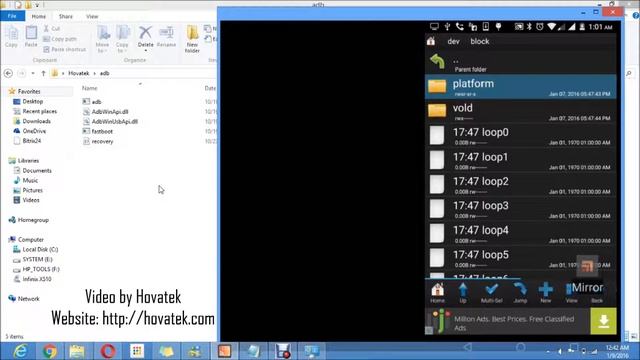Click Move to in the Explorer ribbon
The height and width of the screenshot is (360, 640).
[102, 39]
